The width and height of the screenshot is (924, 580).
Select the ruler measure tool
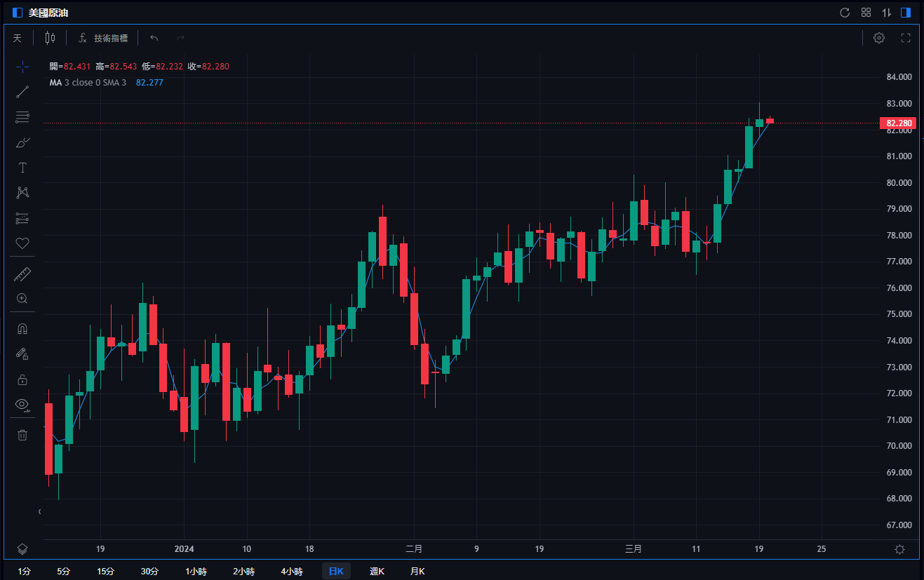[x=22, y=274]
